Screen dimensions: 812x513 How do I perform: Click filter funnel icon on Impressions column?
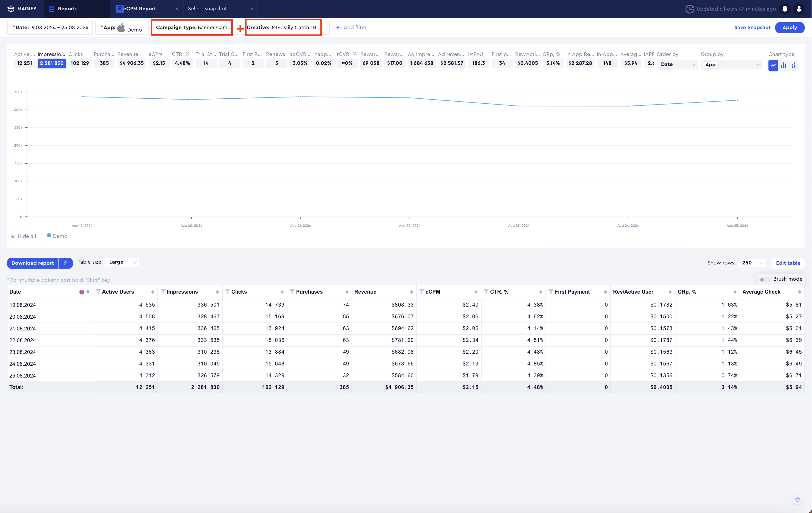(x=163, y=292)
